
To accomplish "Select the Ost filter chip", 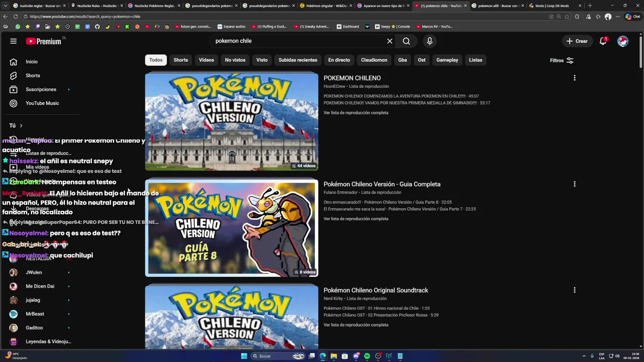I will tap(422, 60).
